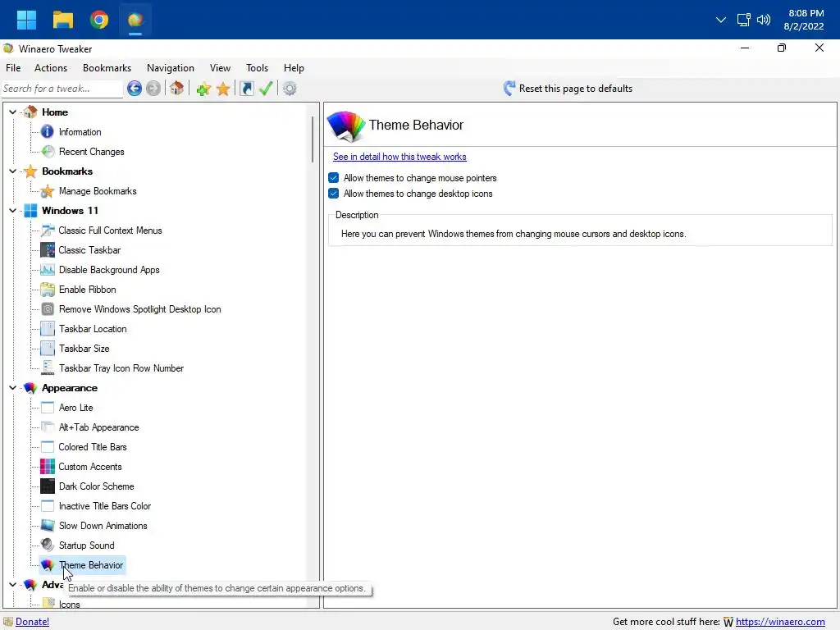The image size is (840, 630).
Task: Open Windows Start menu button
Action: point(26,20)
